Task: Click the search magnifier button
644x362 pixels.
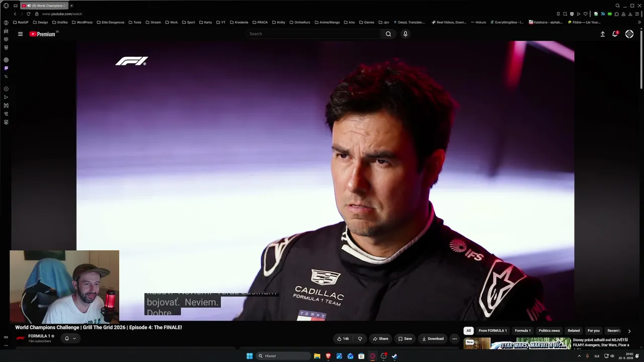Action: click(388, 34)
